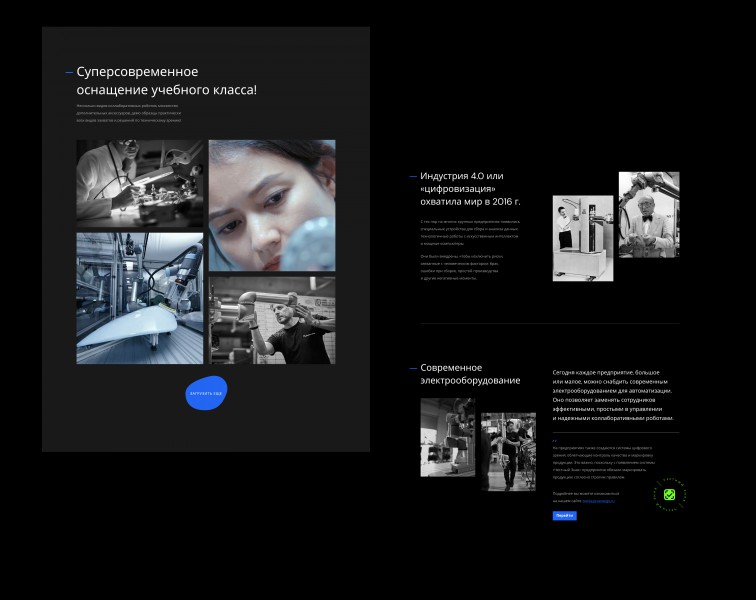Click heading 'Индустрия 4.0 или «цифровизация»'
Image resolution: width=756 pixels, height=600 pixels.
[470, 189]
